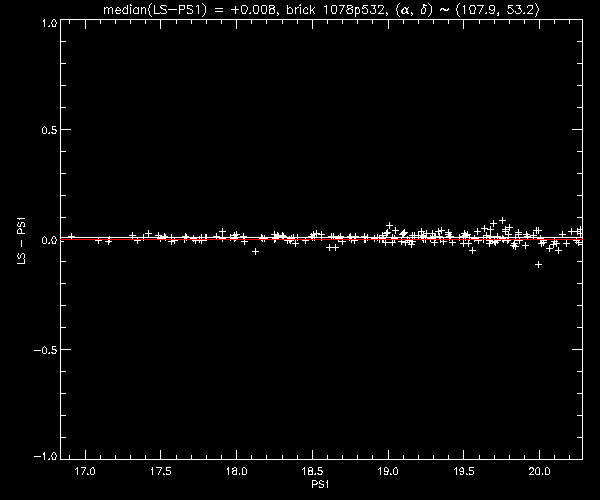Click the y-axis tick label -0.5
Screen dimensions: 600x500
coord(46,350)
